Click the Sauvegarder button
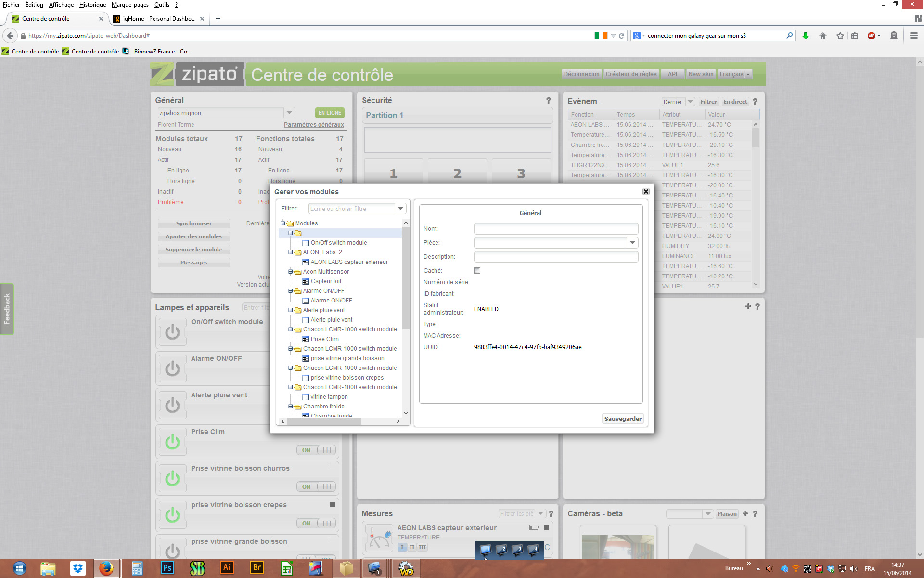Image resolution: width=924 pixels, height=578 pixels. coord(623,419)
